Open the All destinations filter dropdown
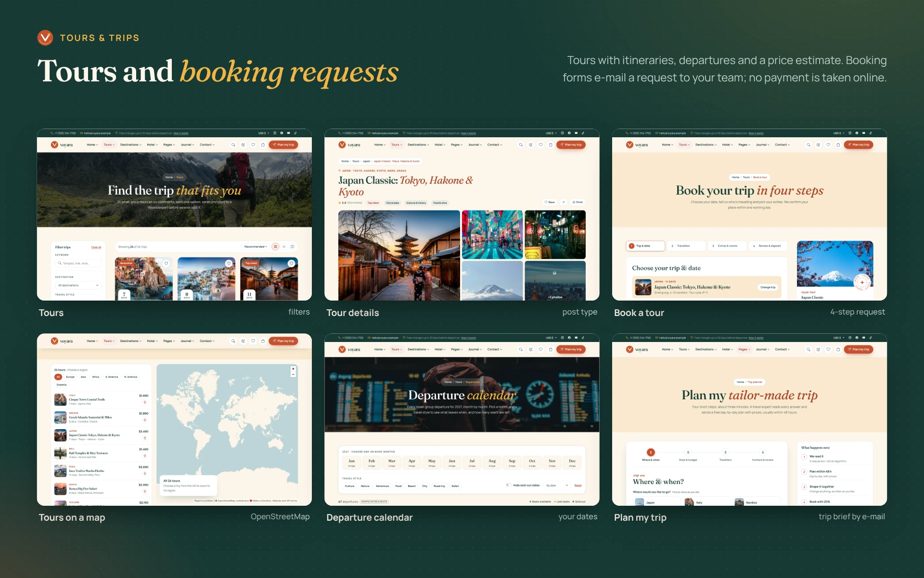 [78, 285]
